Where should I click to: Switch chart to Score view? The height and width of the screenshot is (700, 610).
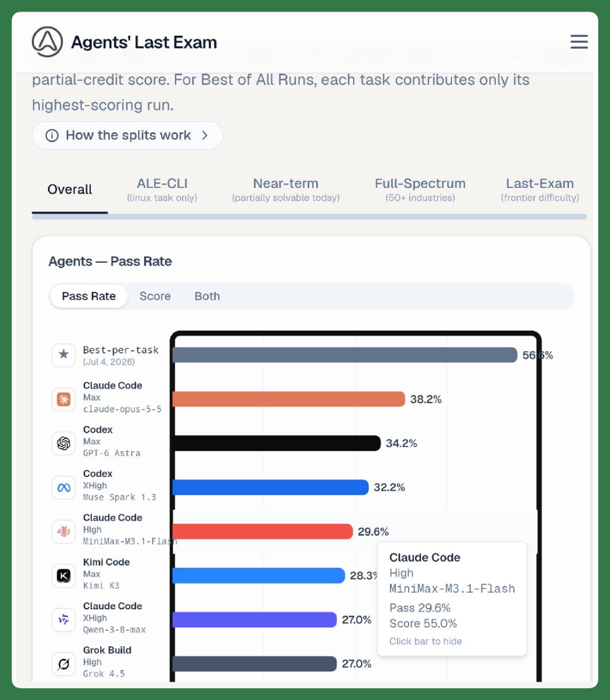point(155,296)
